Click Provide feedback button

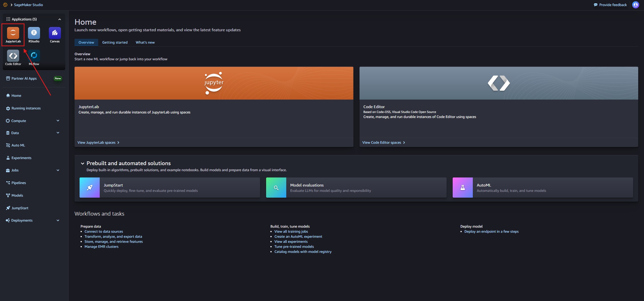coord(610,5)
